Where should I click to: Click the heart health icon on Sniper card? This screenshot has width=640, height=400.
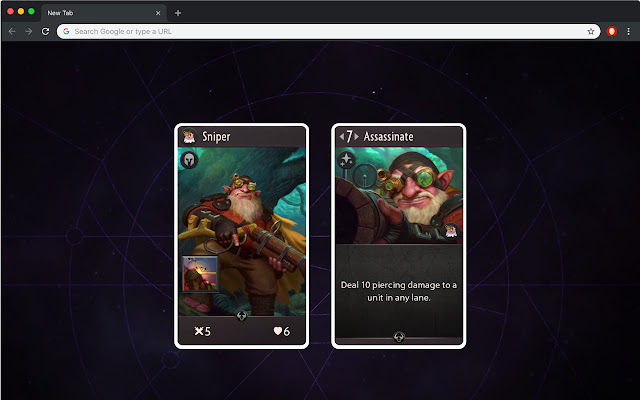pyautogui.click(x=278, y=331)
